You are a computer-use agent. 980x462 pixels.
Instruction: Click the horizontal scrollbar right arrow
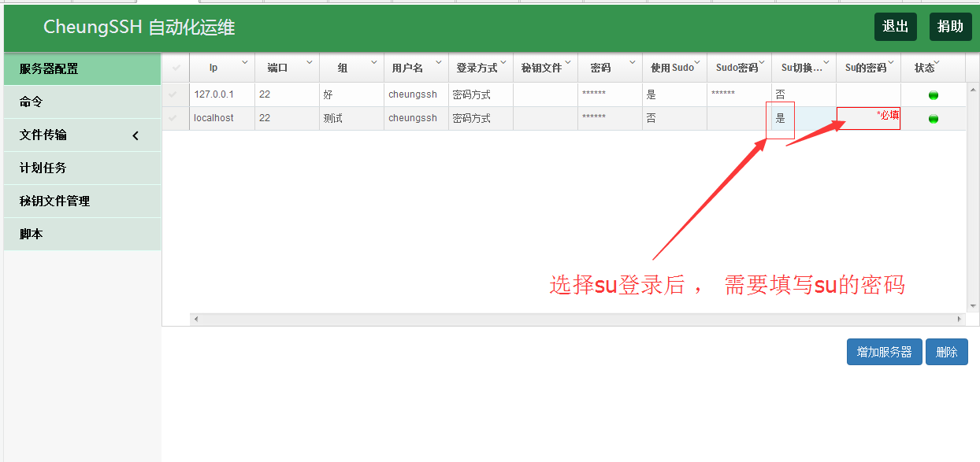[960, 320]
